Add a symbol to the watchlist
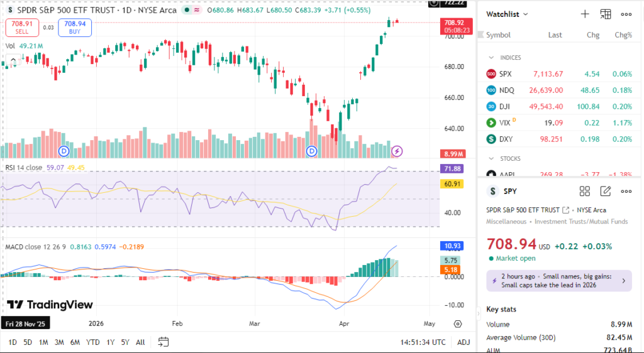Viewport: 644px width, 353px height. [585, 14]
